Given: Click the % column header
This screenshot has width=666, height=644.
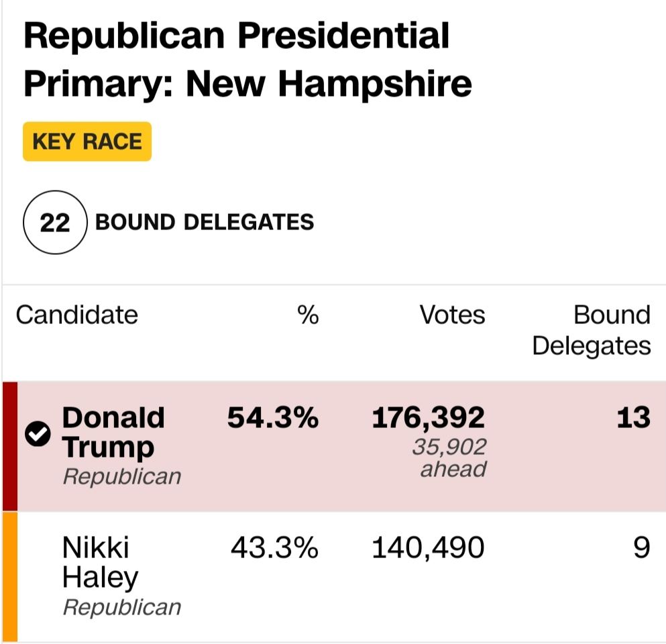Looking at the screenshot, I should tap(307, 315).
